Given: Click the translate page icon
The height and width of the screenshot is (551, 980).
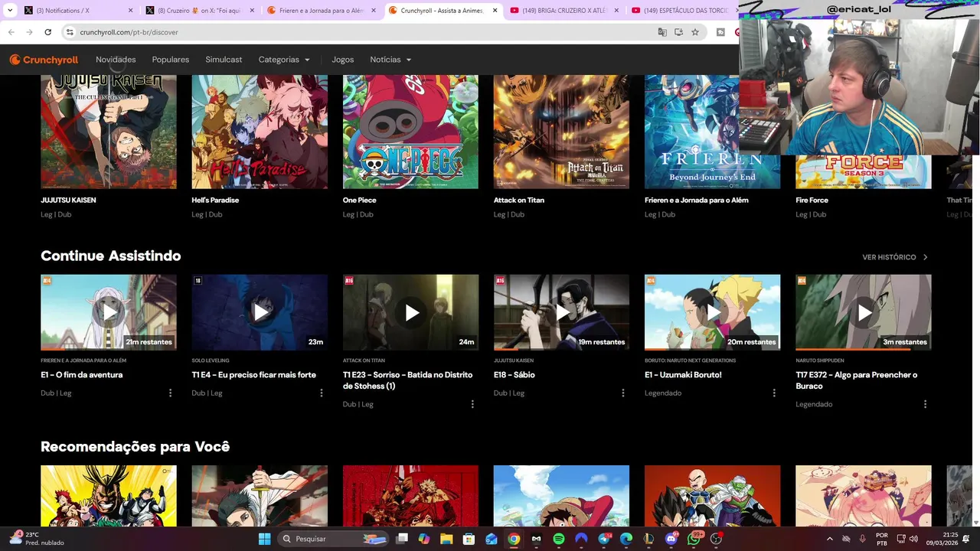Looking at the screenshot, I should 662,32.
